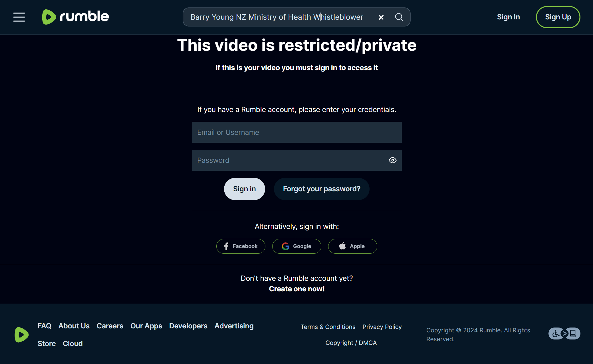Image resolution: width=593 pixels, height=364 pixels.
Task: Focus the Email or Username field
Action: tap(297, 132)
